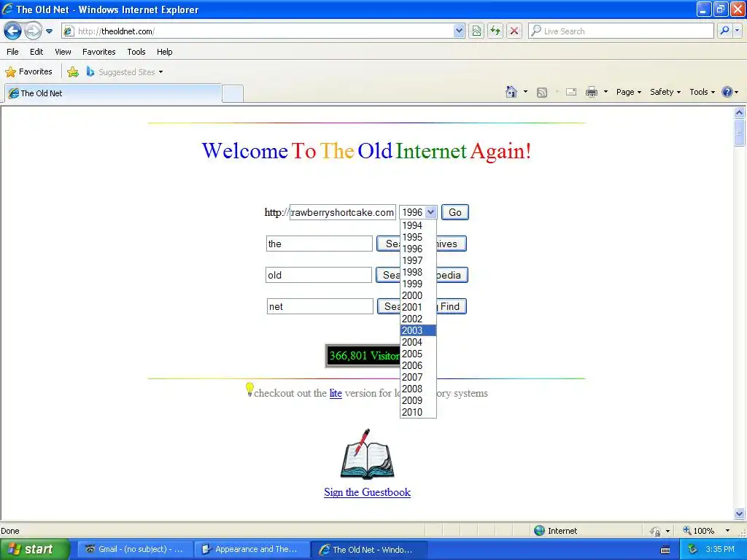Click the Home icon in command bar
This screenshot has width=747, height=560.
point(511,92)
